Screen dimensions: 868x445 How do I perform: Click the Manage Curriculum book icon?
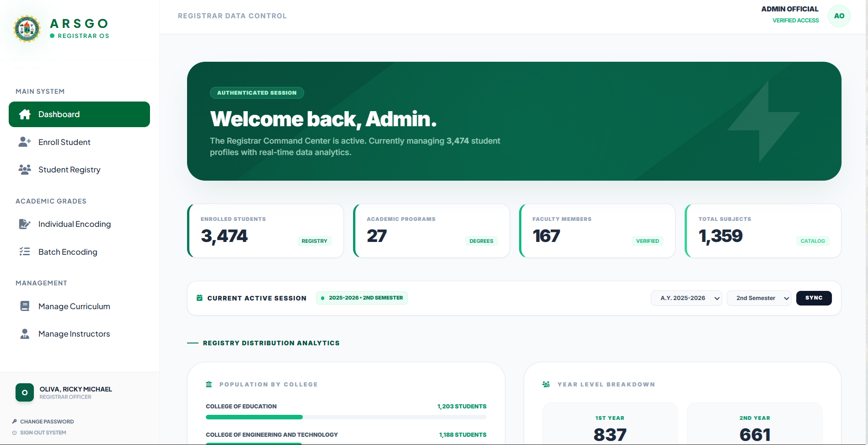[25, 306]
